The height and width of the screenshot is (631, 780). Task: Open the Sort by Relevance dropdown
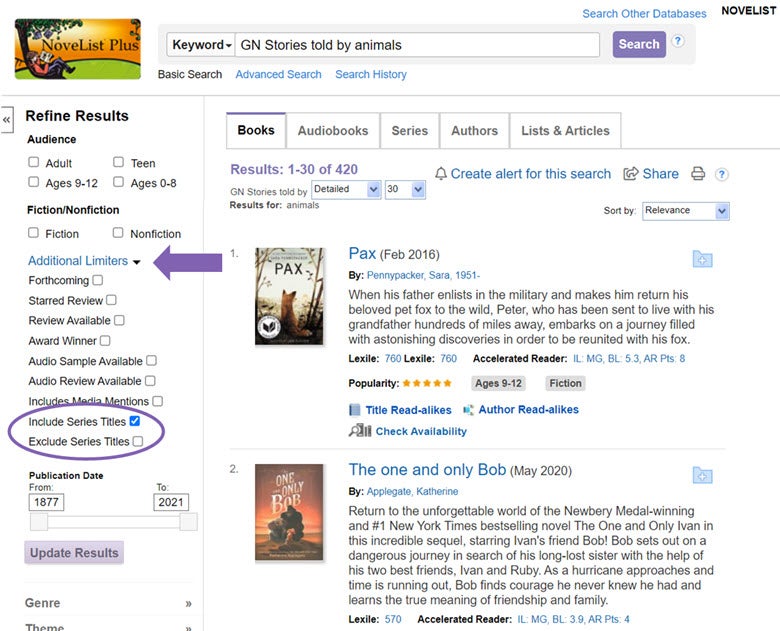tap(686, 211)
